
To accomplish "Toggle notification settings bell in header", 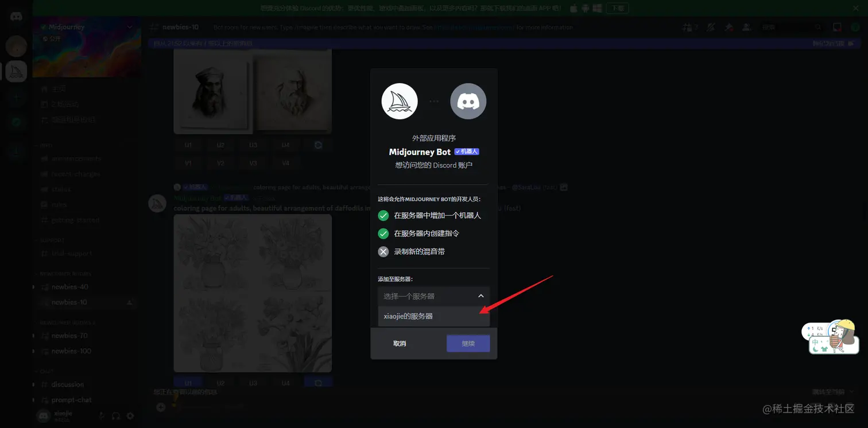I will tap(711, 27).
